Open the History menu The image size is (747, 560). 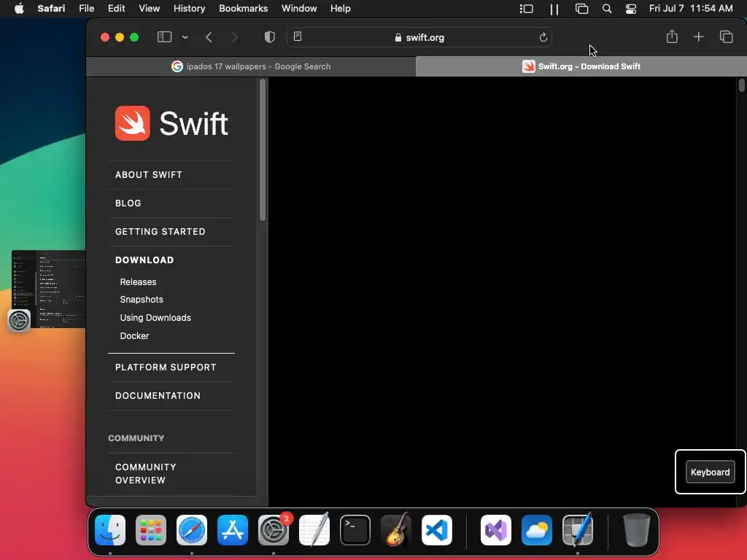[x=189, y=9]
